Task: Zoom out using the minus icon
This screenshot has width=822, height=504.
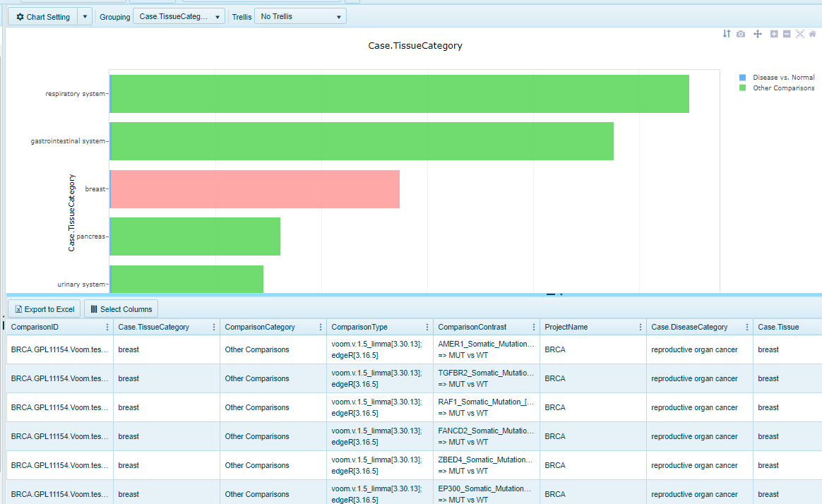Action: [x=787, y=34]
